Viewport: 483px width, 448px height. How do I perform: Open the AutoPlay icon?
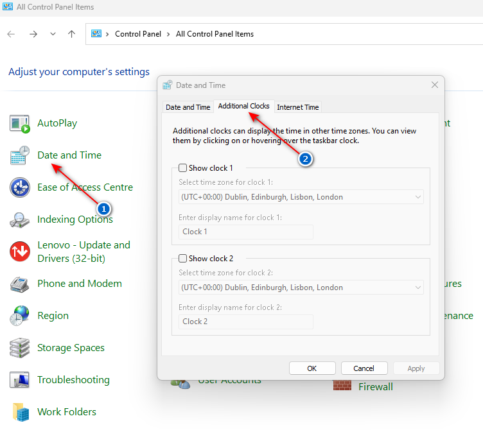(x=20, y=124)
